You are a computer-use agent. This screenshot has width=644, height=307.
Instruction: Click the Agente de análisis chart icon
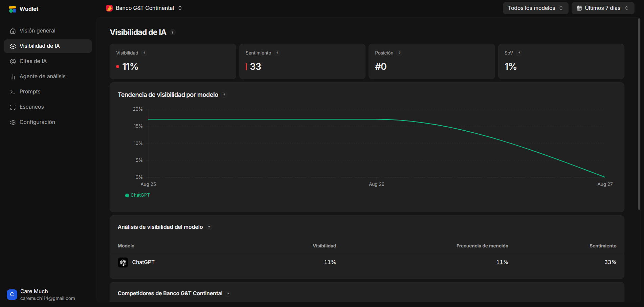pyautogui.click(x=13, y=76)
